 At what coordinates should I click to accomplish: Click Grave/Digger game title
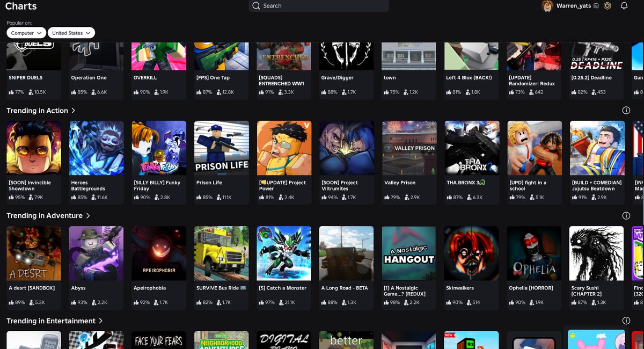338,78
